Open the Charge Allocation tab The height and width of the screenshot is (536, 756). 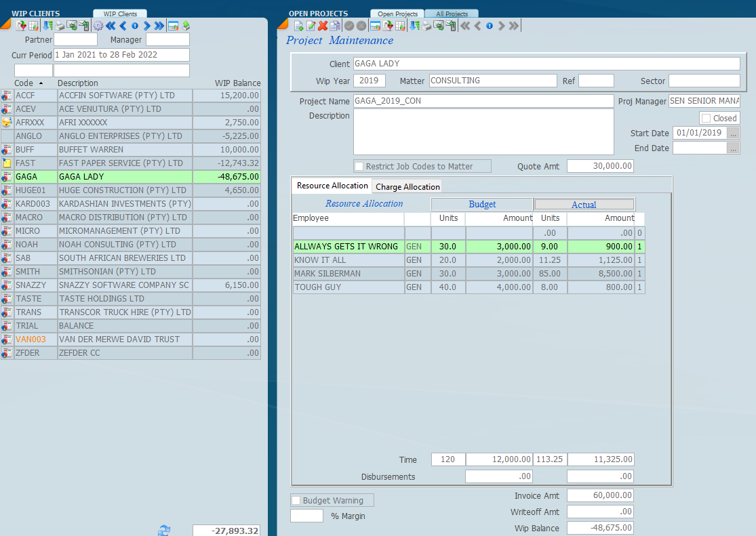point(407,187)
